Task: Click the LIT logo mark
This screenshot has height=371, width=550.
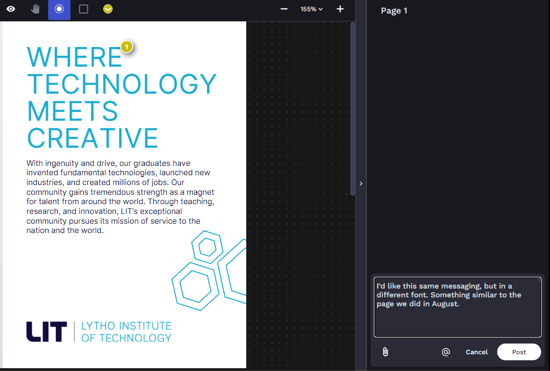Action: point(47,331)
